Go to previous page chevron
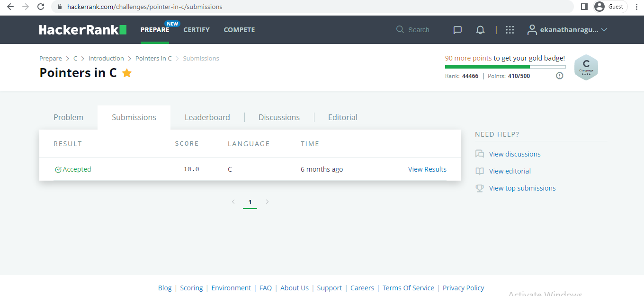 (x=233, y=202)
